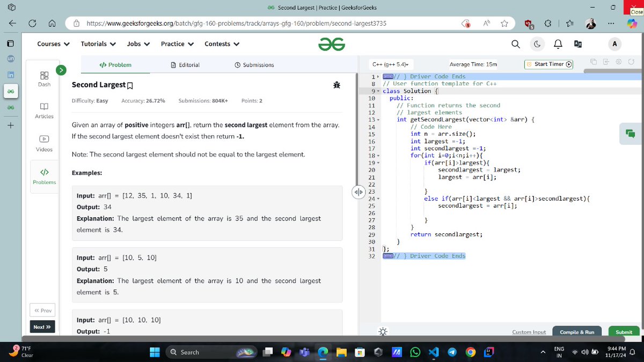Viewport: 644px width, 362px height.
Task: Open site search with magnifier icon
Action: pyautogui.click(x=515, y=45)
